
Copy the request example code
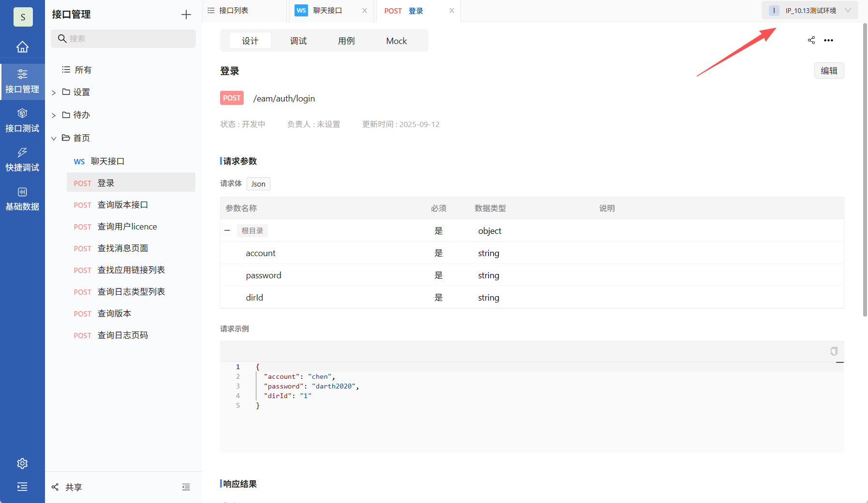834,351
